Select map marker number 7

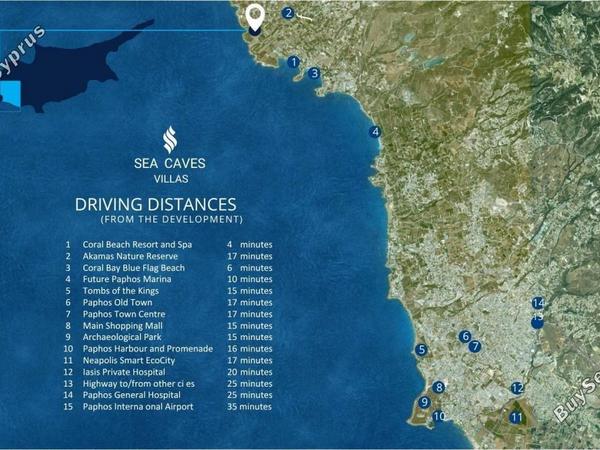(x=475, y=347)
